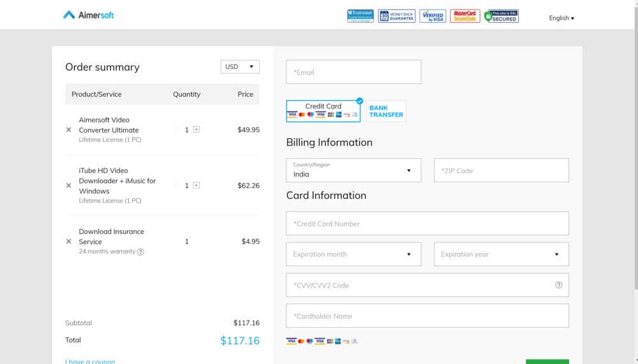Increase quantity of Aimersoft Video Converter Ultimate
Image resolution: width=638 pixels, height=364 pixels.
197,130
